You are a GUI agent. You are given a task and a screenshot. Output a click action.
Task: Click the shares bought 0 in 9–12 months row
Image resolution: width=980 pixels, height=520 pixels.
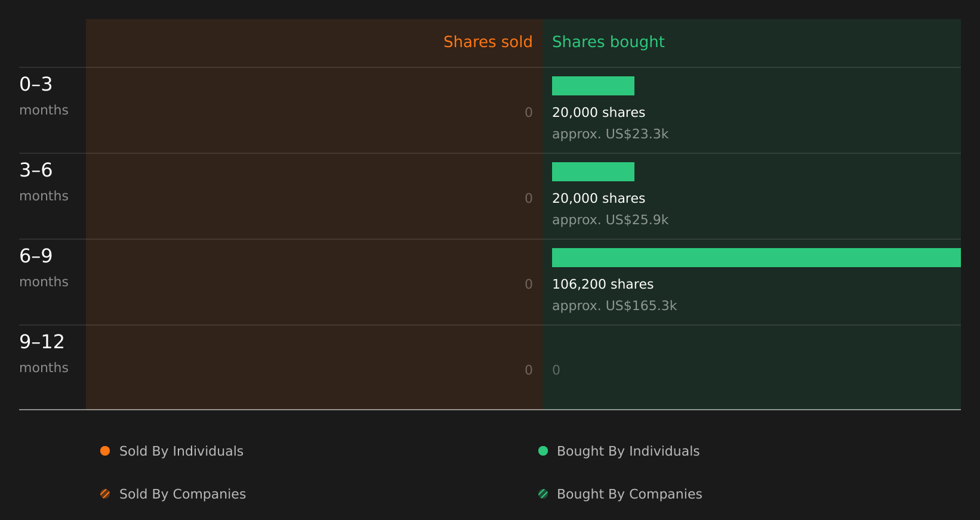pos(556,370)
